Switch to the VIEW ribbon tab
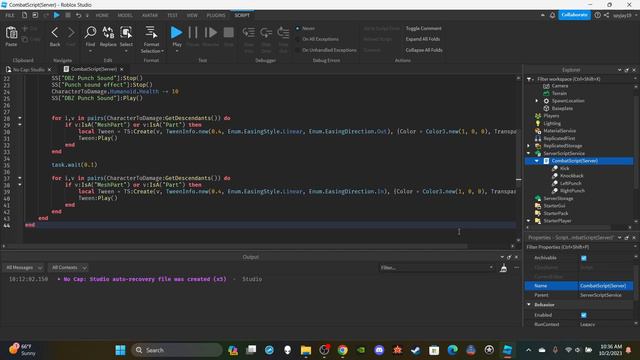 tap(192, 16)
